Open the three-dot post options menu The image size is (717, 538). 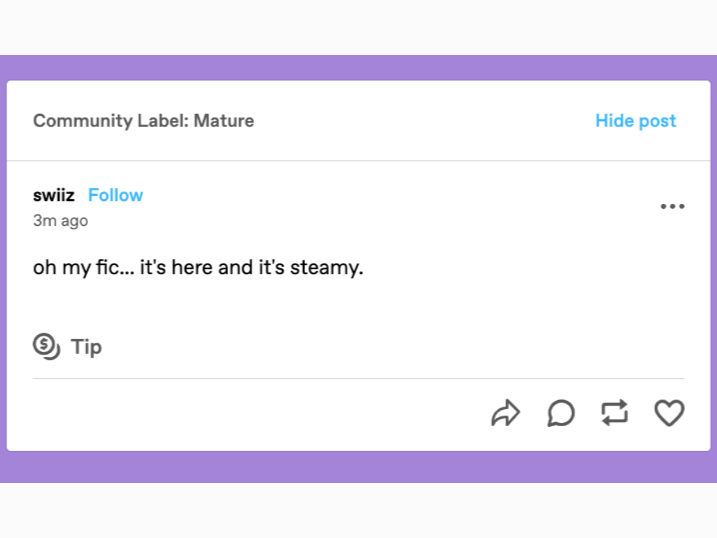(x=672, y=206)
